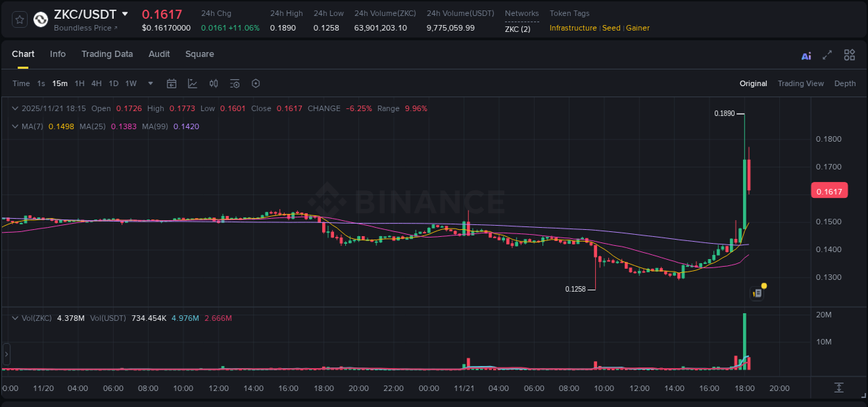Image resolution: width=868 pixels, height=407 pixels.
Task: Click the hexagon target icon in toolbar
Action: (256, 83)
